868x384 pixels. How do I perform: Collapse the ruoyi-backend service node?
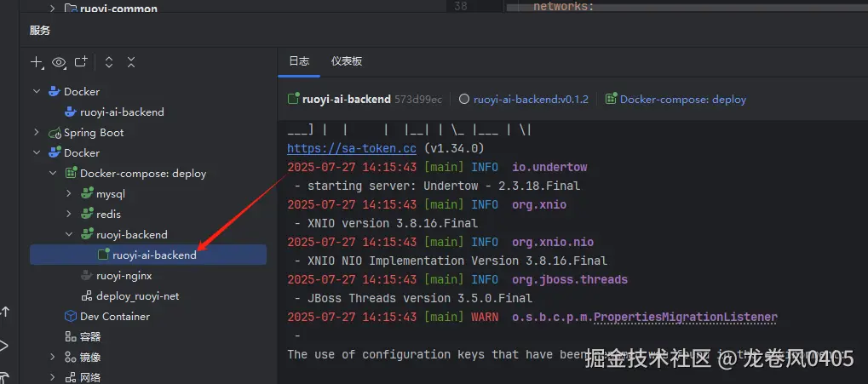tap(69, 235)
